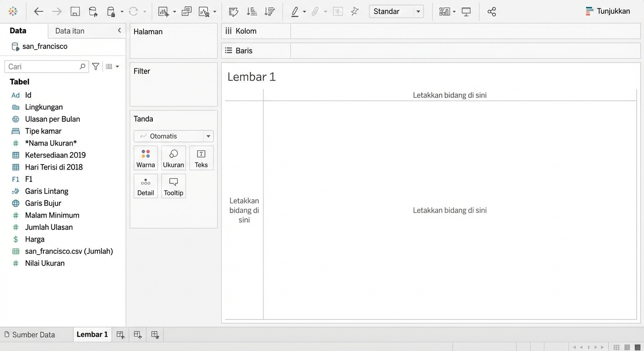Click the duplicate sheet icon
This screenshot has height=351, width=644.
(186, 12)
